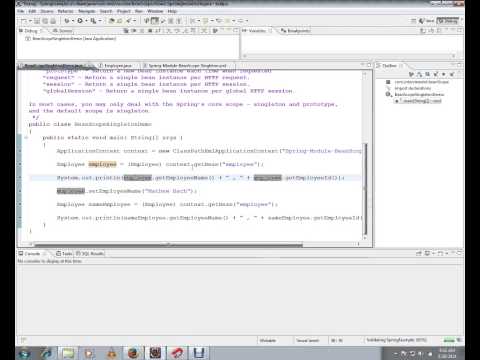This screenshot has width=480, height=360.
Task: Open the red magnet application taskbar icon
Action: [x=177, y=353]
